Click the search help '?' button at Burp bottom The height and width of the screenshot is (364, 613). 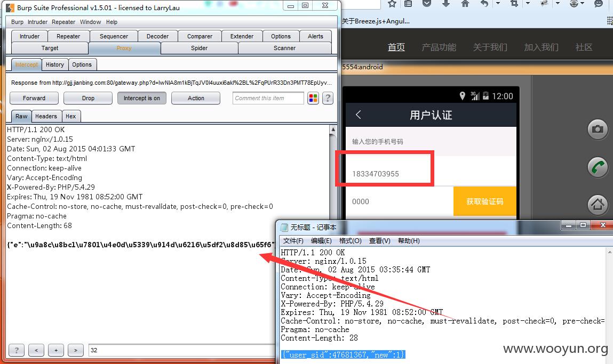pos(17,350)
